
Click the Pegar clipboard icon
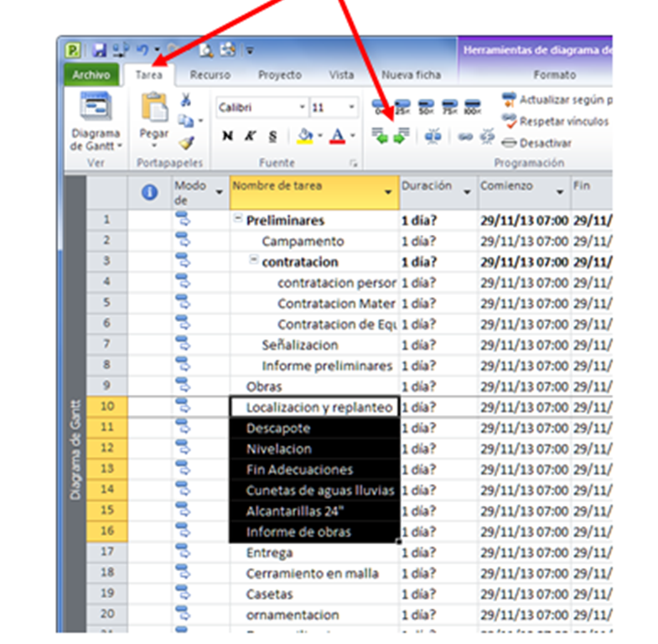click(x=154, y=106)
